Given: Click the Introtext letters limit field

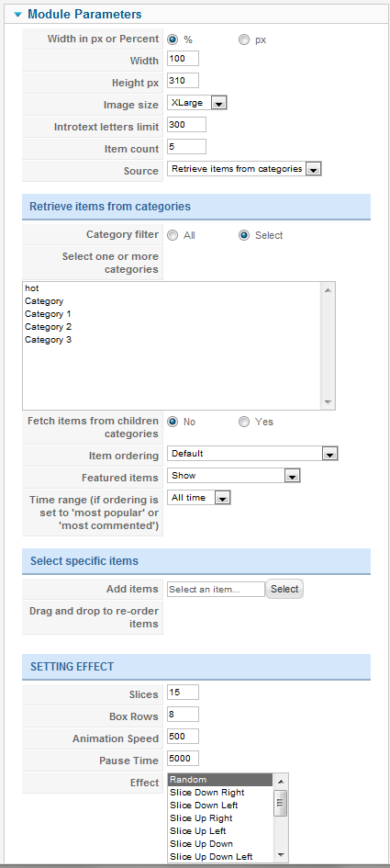Looking at the screenshot, I should pyautogui.click(x=186, y=125).
